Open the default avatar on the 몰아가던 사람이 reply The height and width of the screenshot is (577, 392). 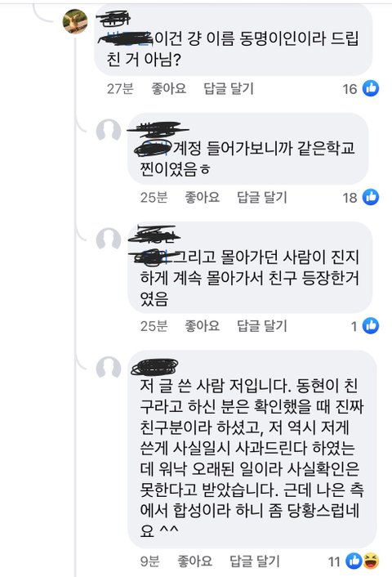coord(109,239)
